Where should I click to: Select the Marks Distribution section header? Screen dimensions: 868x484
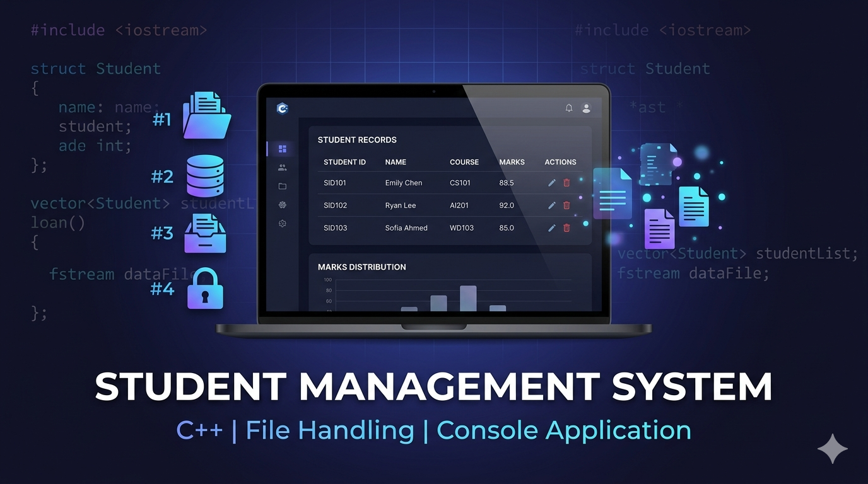(x=361, y=267)
